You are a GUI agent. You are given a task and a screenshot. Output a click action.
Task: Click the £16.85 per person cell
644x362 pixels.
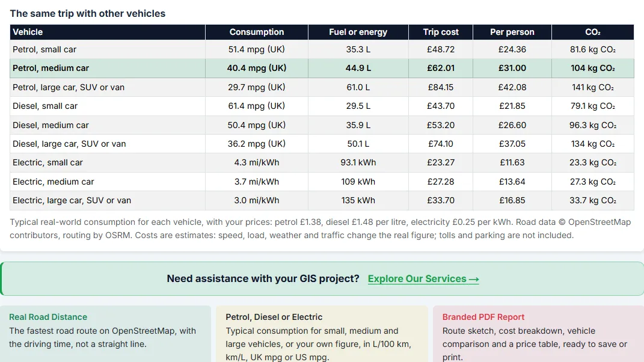pyautogui.click(x=512, y=200)
